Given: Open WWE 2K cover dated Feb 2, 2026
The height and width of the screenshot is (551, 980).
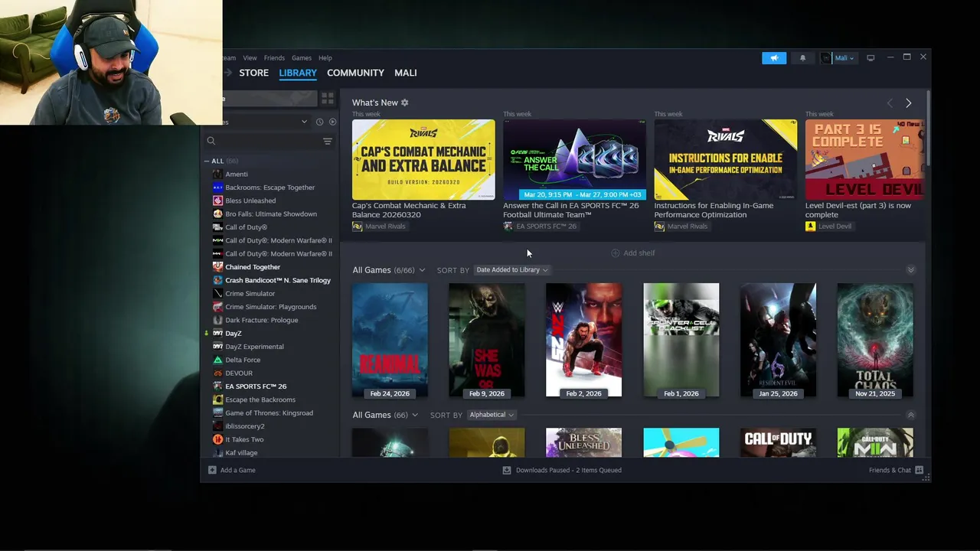Looking at the screenshot, I should click(583, 341).
